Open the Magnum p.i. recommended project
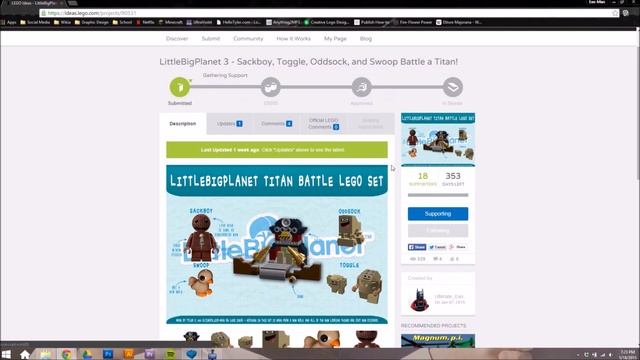 coord(438,341)
